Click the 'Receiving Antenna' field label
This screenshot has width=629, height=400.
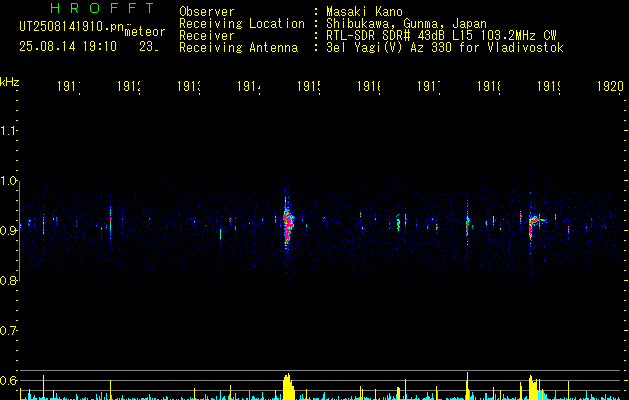pyautogui.click(x=239, y=48)
